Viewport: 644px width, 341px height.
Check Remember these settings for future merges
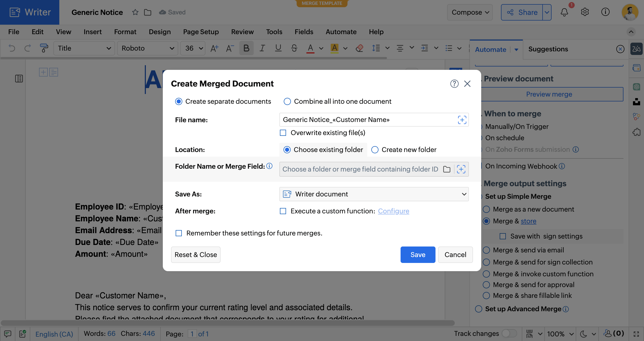pos(179,233)
